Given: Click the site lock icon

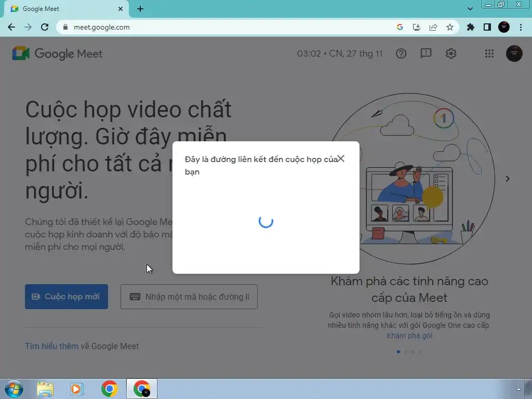Looking at the screenshot, I should (65, 27).
